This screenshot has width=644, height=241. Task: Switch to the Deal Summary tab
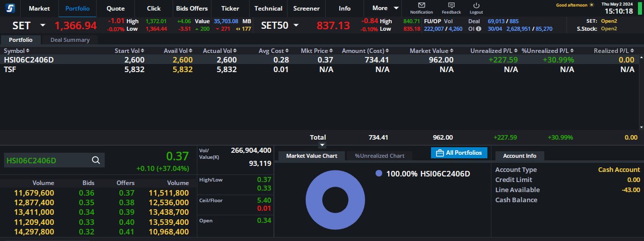[69, 40]
